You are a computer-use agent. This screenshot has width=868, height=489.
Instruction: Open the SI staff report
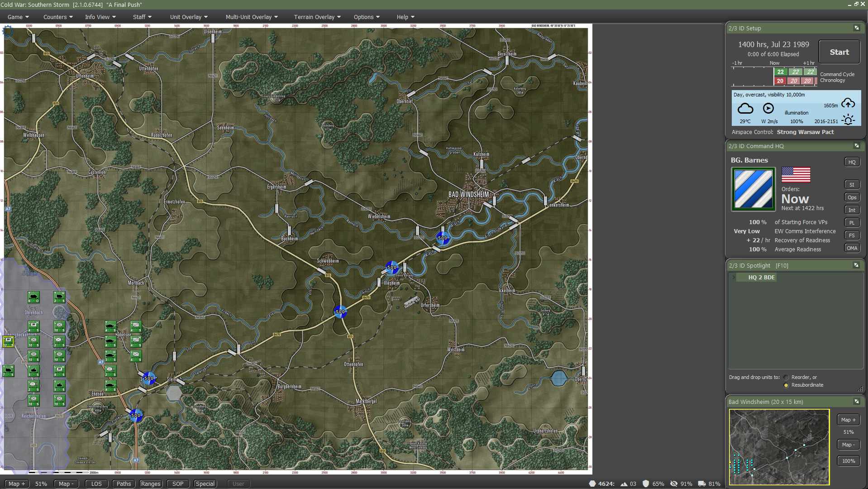click(852, 185)
